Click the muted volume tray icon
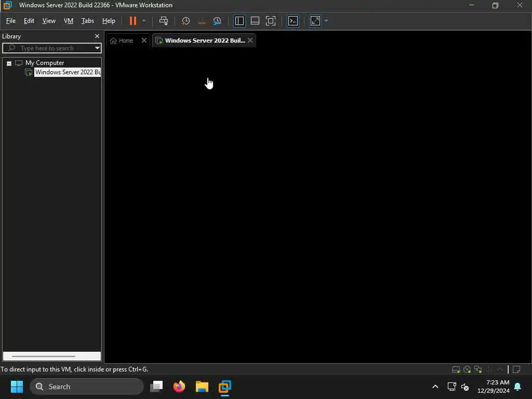 click(x=465, y=387)
